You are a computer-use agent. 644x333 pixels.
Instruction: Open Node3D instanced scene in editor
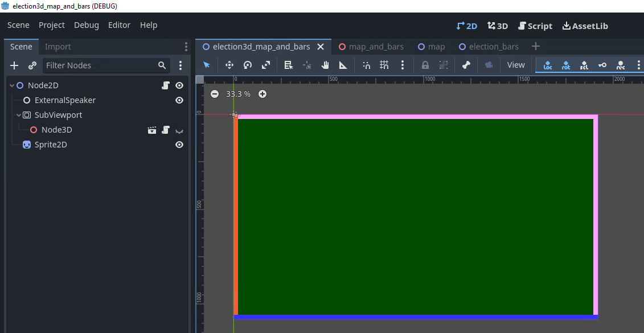[x=152, y=130]
